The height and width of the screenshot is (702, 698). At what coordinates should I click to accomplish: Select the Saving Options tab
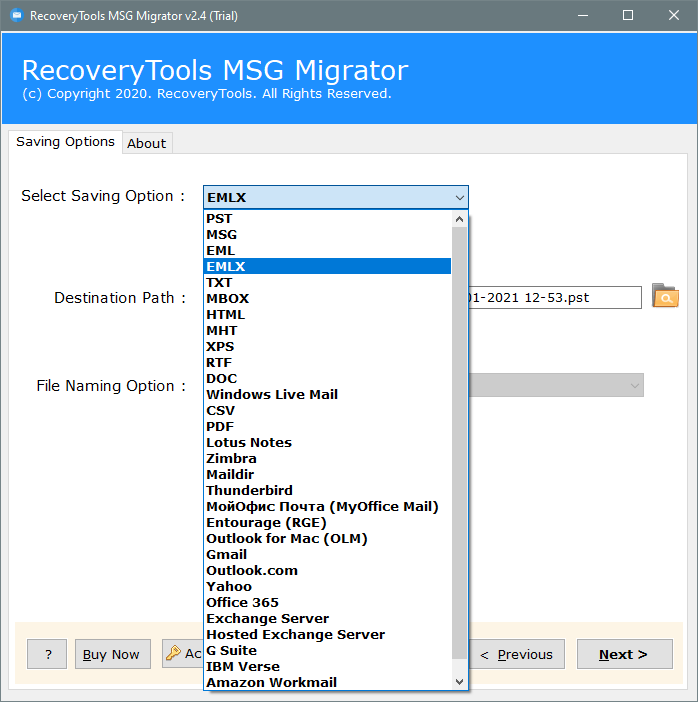click(65, 142)
